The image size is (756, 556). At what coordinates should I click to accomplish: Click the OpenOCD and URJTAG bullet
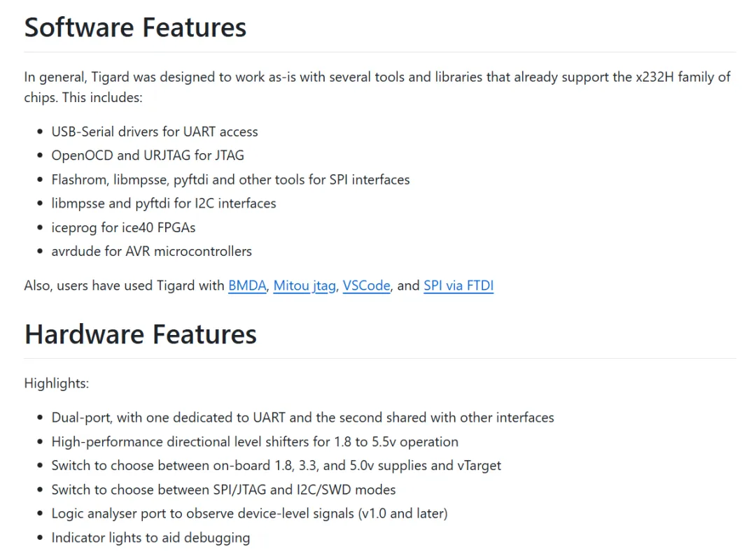[x=148, y=155]
